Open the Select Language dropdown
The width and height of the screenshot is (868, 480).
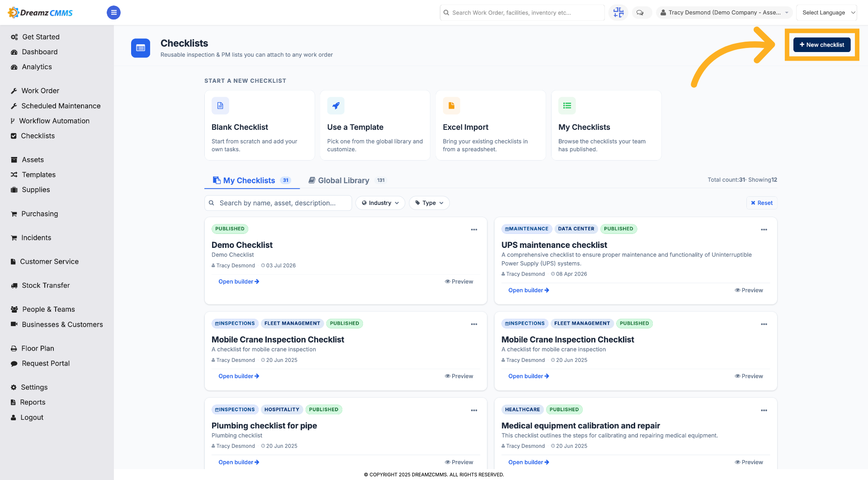pos(826,13)
